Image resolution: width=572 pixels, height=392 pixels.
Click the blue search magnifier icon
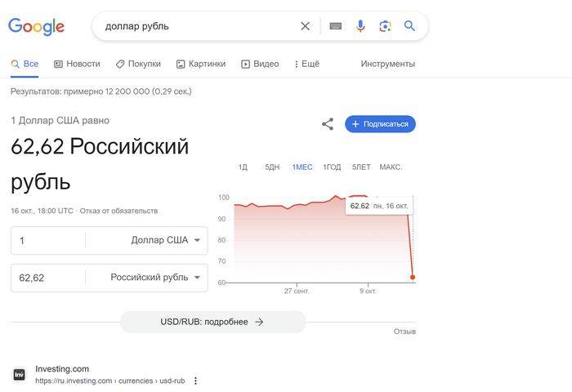tap(410, 26)
